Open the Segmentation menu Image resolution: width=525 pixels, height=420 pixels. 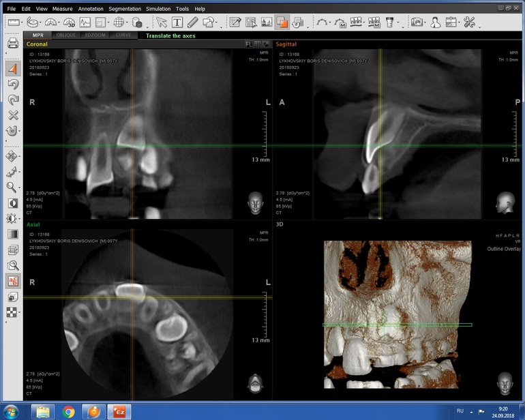(x=123, y=9)
